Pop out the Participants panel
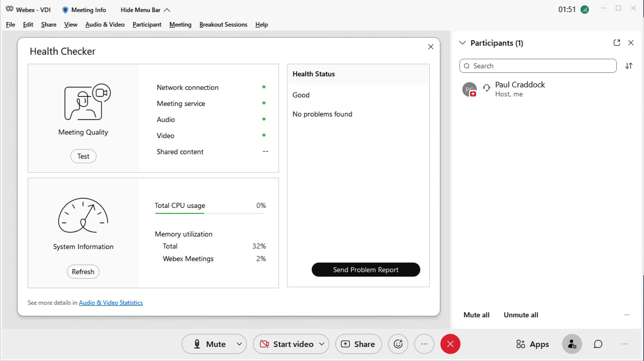Viewport: 644px width, 361px height. coord(617,43)
